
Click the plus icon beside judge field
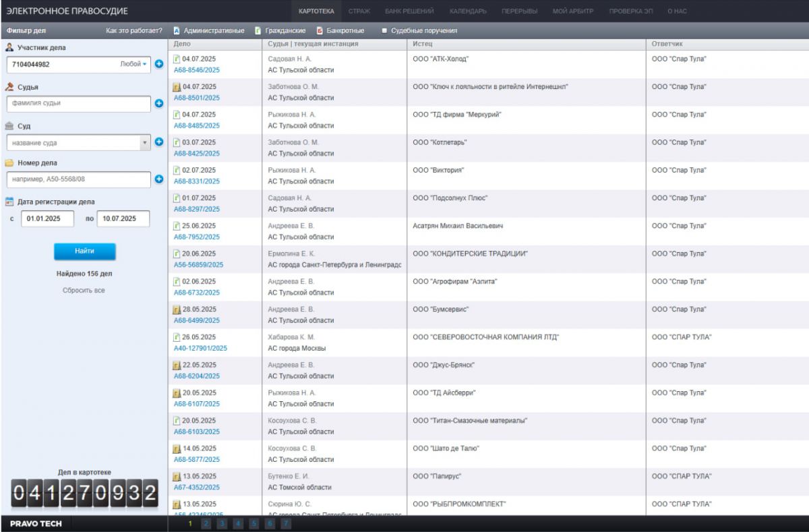click(159, 104)
